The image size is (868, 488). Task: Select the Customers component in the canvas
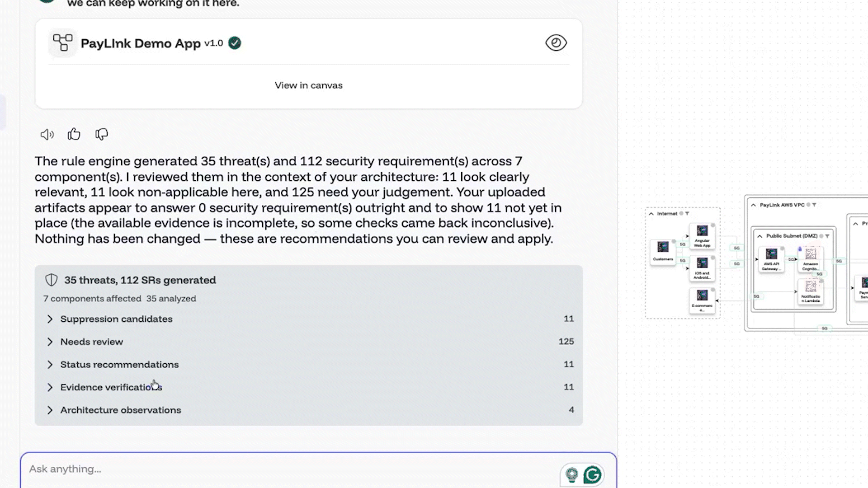[x=663, y=252]
